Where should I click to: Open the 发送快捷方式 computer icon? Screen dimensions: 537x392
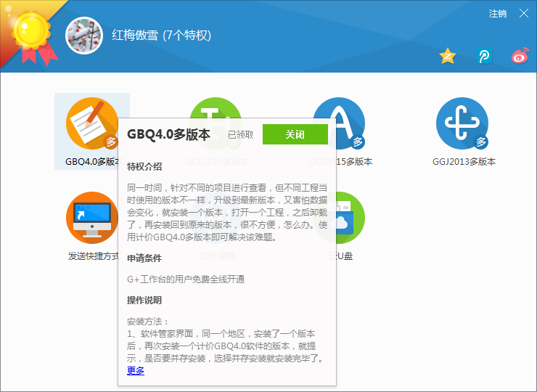pyautogui.click(x=91, y=218)
